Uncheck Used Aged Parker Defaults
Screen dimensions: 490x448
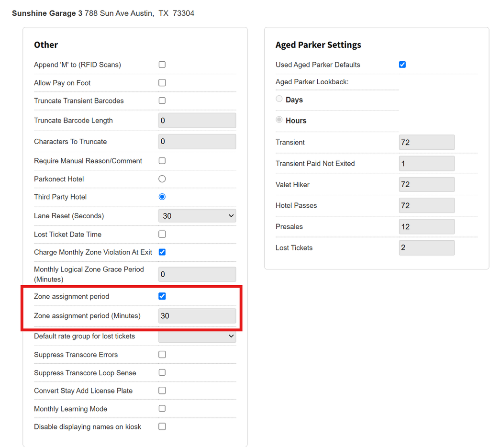(402, 65)
